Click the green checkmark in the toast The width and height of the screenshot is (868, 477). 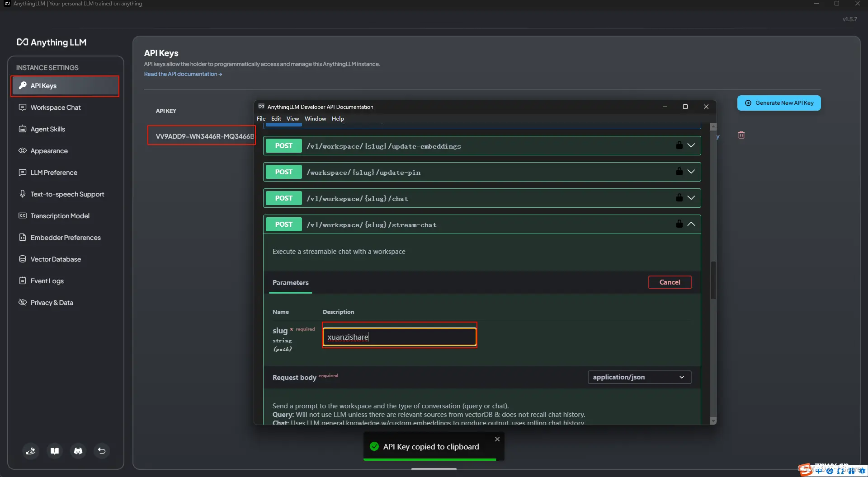tap(374, 447)
